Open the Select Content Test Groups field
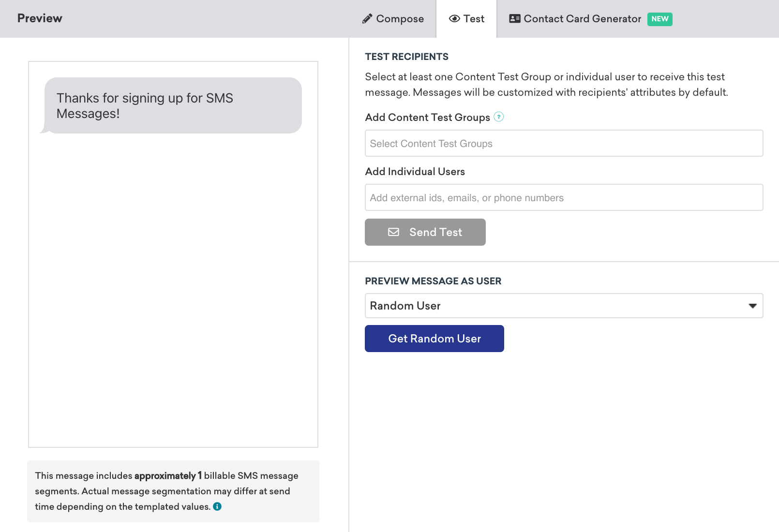 (564, 143)
